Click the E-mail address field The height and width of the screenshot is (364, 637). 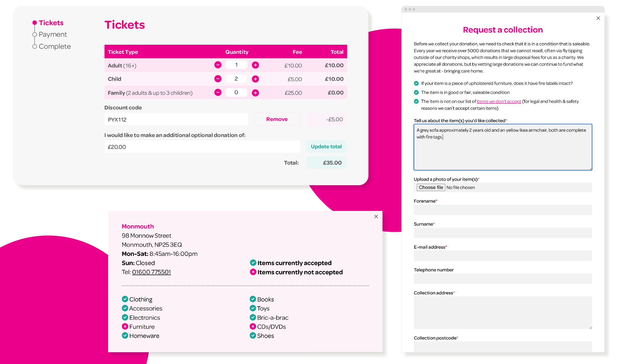[503, 256]
